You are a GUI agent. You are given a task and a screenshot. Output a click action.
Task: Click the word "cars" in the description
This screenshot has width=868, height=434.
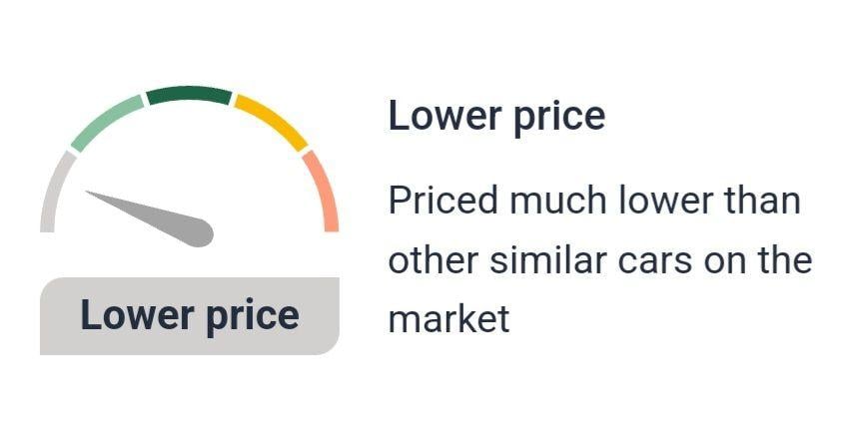[655, 261]
